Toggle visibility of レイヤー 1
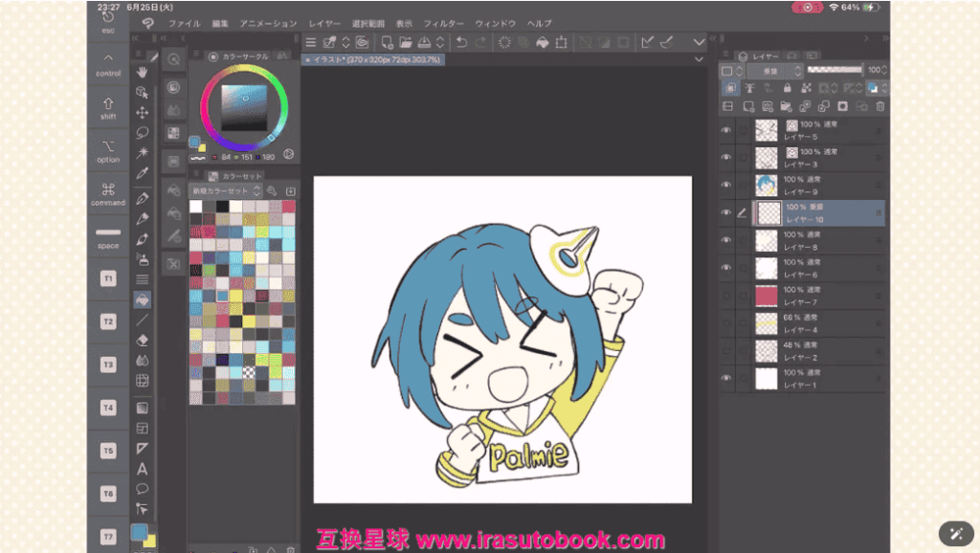Screen dimensions: 980x553 click(725, 379)
